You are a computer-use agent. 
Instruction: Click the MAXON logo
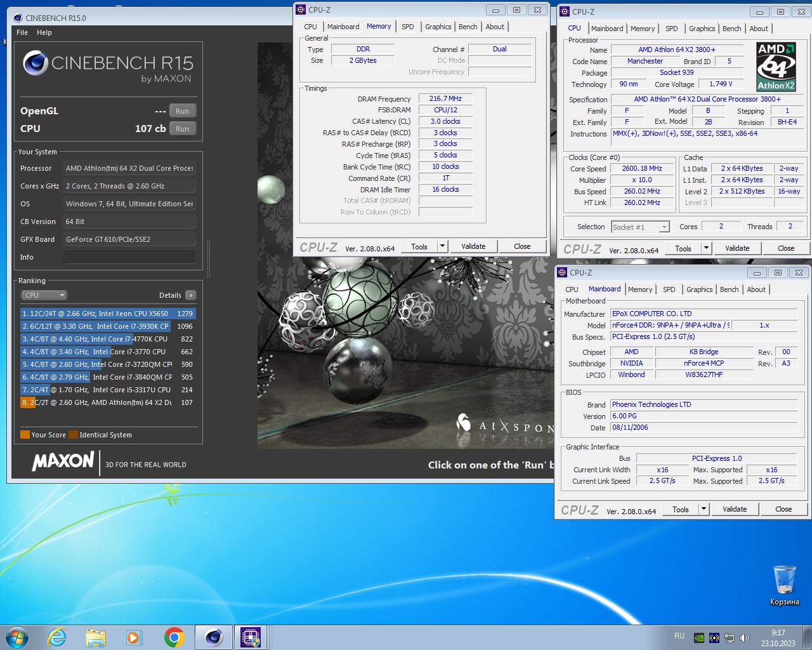point(63,461)
